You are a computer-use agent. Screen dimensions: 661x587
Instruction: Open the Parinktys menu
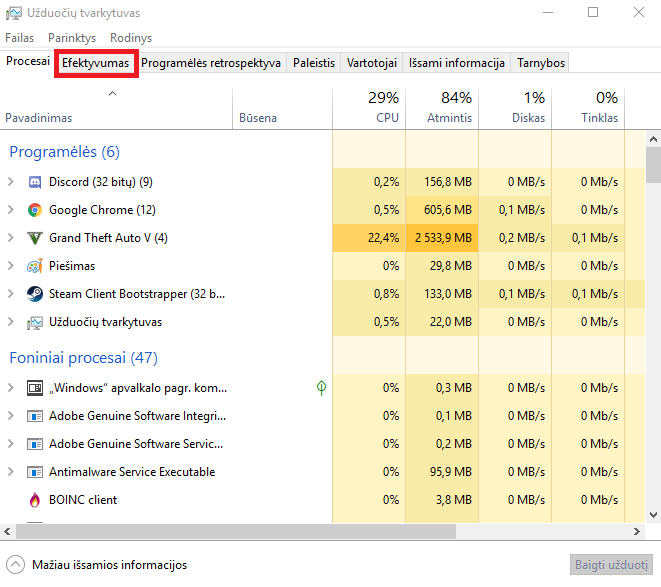coord(72,38)
